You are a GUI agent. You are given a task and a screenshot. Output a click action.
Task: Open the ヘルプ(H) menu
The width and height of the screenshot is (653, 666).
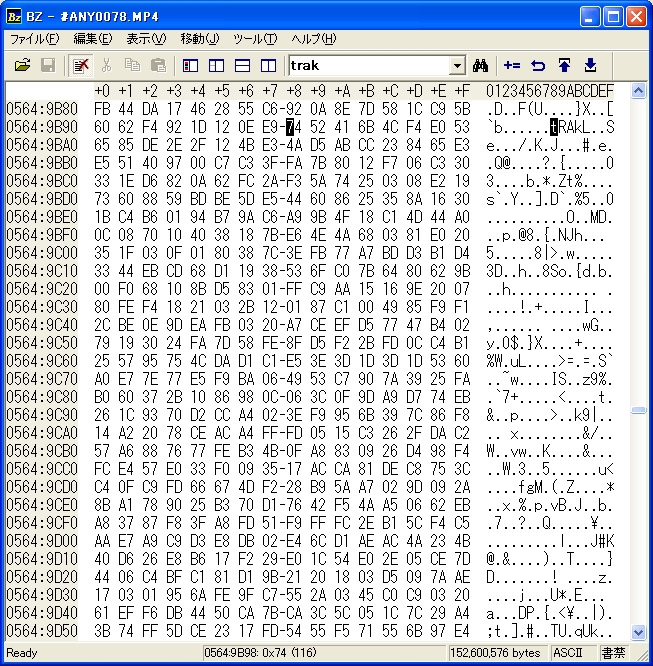[x=314, y=39]
